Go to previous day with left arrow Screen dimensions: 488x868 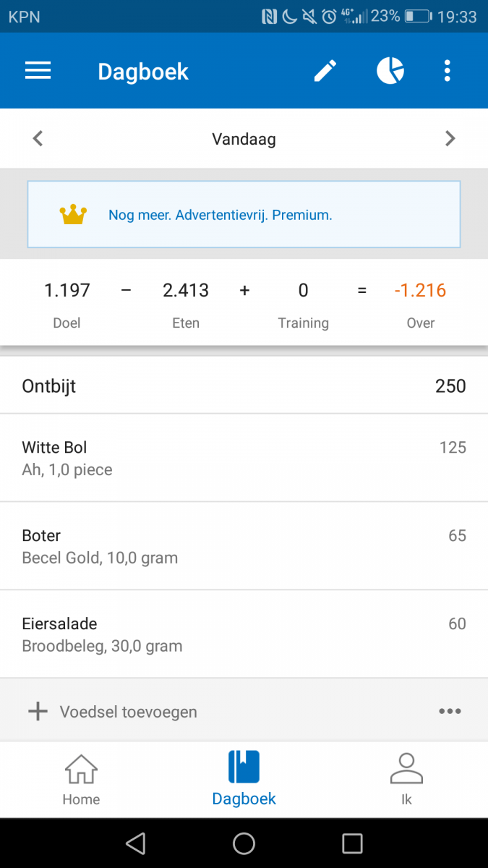[38, 138]
